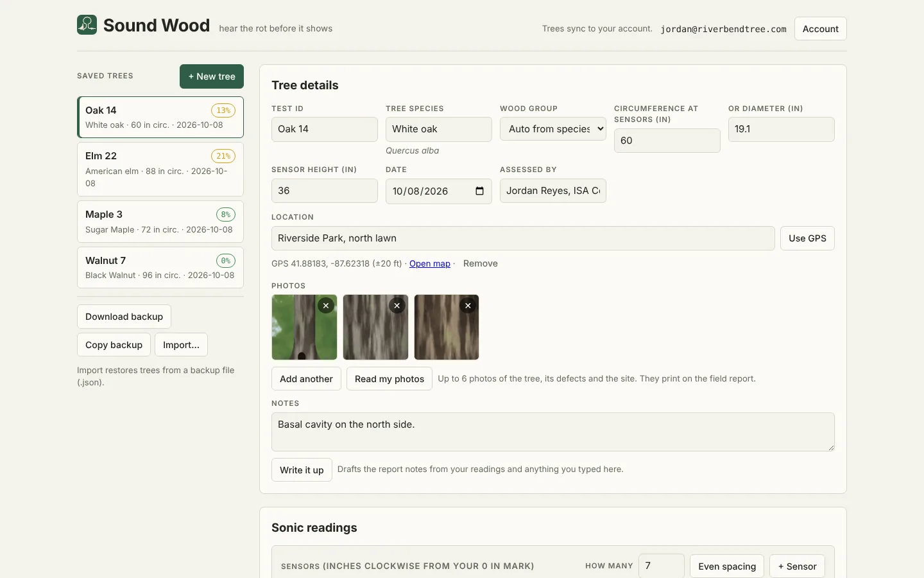Select the Oak 14 saved tree
Image resolution: width=924 pixels, height=578 pixels.
coord(160,117)
